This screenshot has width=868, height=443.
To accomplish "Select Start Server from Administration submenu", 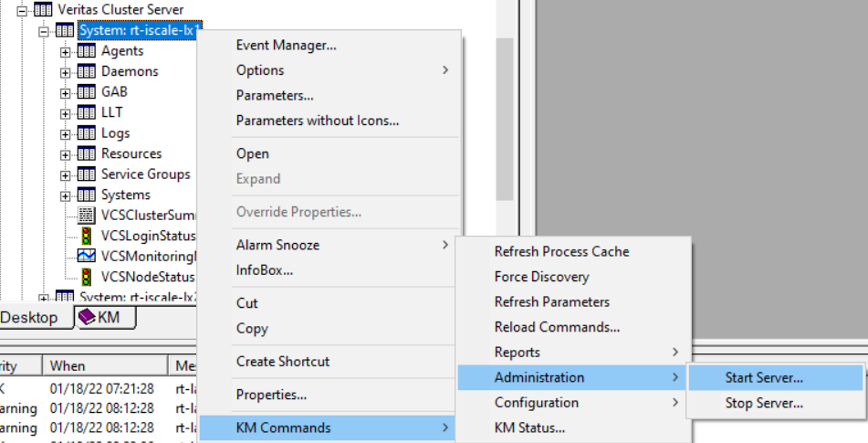I will click(764, 377).
